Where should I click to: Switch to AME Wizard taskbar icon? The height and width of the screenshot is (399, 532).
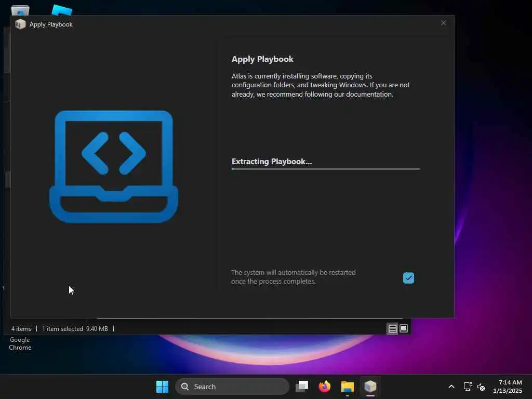[x=370, y=387]
